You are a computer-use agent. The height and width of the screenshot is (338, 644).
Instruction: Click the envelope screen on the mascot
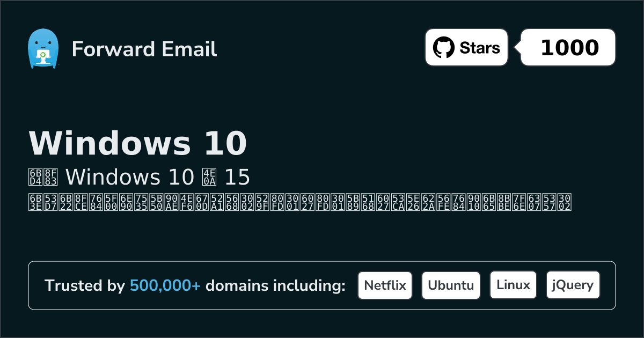point(42,55)
